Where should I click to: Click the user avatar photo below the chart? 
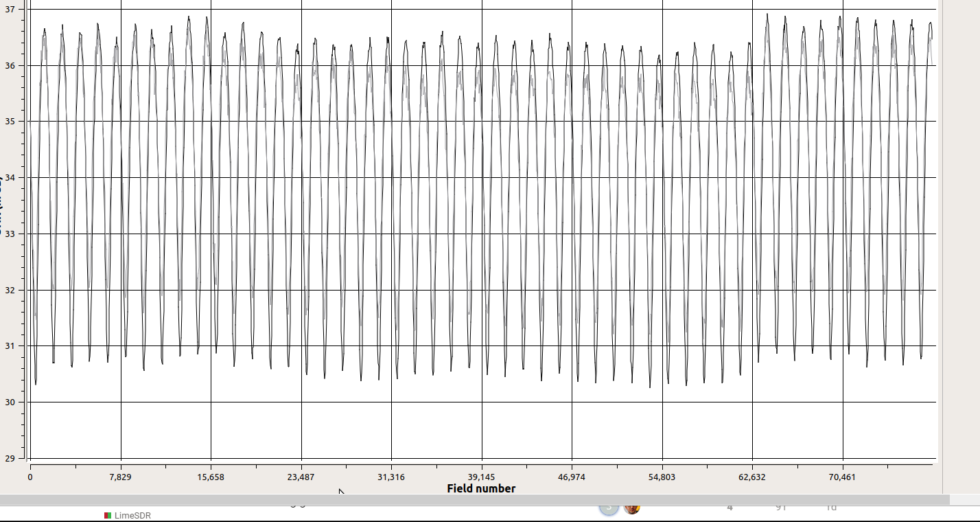click(631, 508)
